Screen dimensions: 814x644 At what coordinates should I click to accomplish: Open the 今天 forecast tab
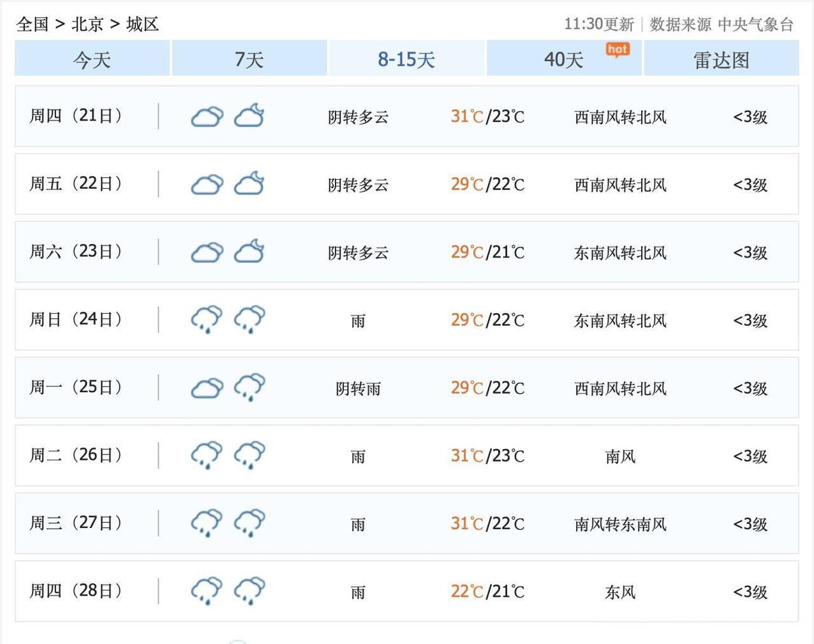click(92, 59)
